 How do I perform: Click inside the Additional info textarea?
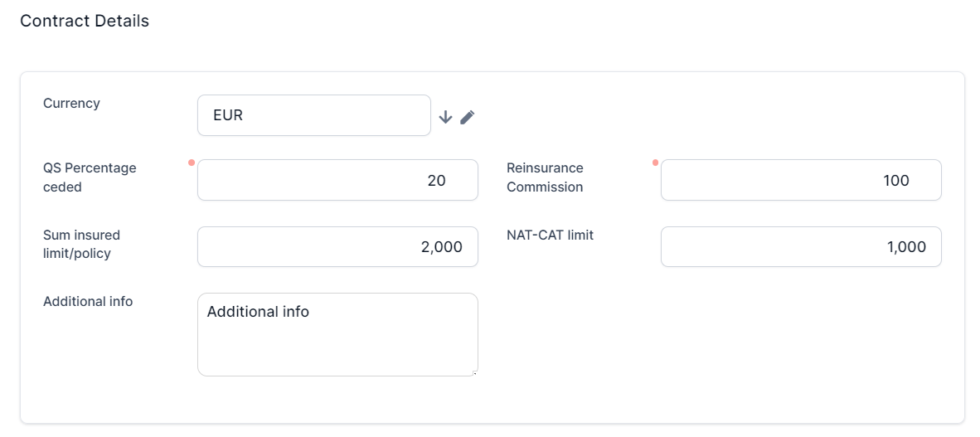pyautogui.click(x=337, y=334)
